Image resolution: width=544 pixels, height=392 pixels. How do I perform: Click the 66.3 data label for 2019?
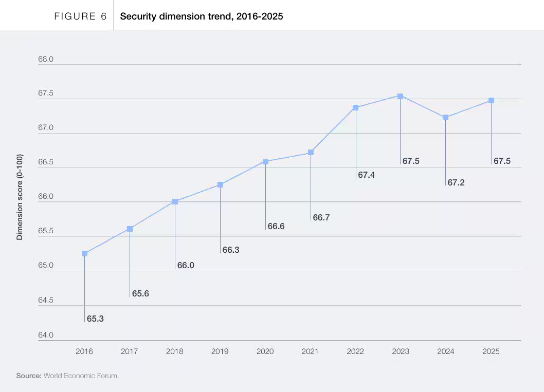231,250
